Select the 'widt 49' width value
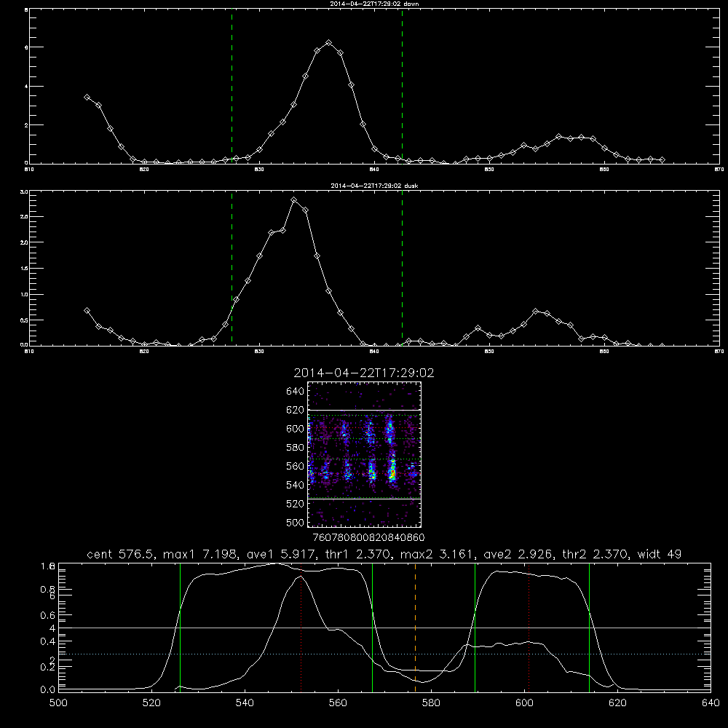728x728 pixels. pyautogui.click(x=660, y=554)
